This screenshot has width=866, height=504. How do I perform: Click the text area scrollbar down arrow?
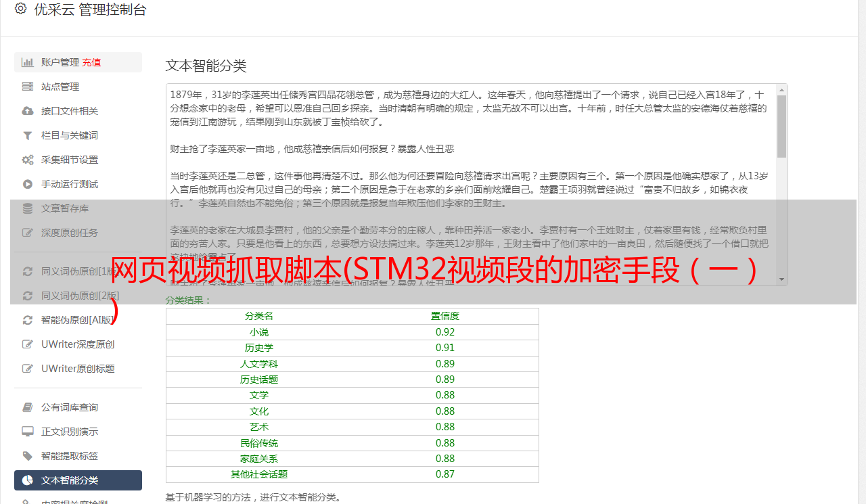[781, 279]
